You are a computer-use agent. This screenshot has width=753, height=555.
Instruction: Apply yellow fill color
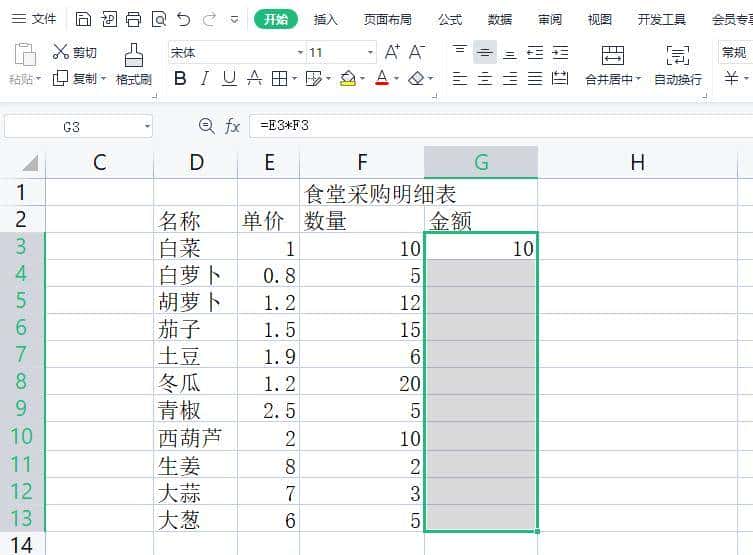click(x=348, y=78)
